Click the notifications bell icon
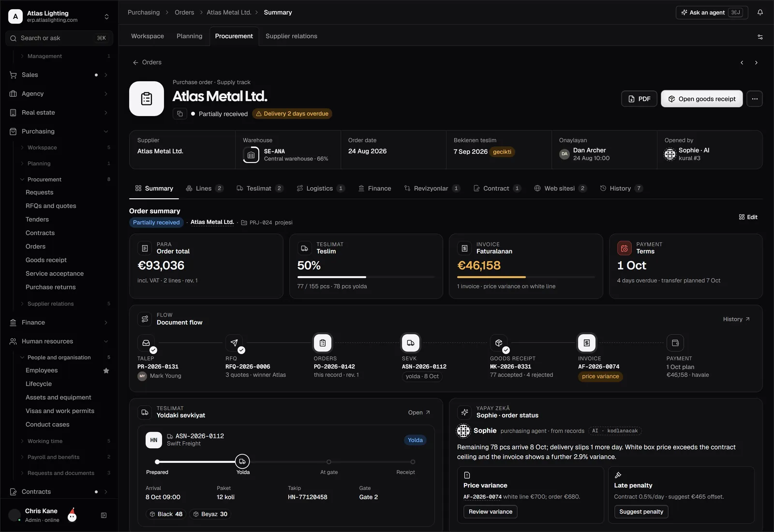Screen dimensions: 774x532 click(760, 13)
